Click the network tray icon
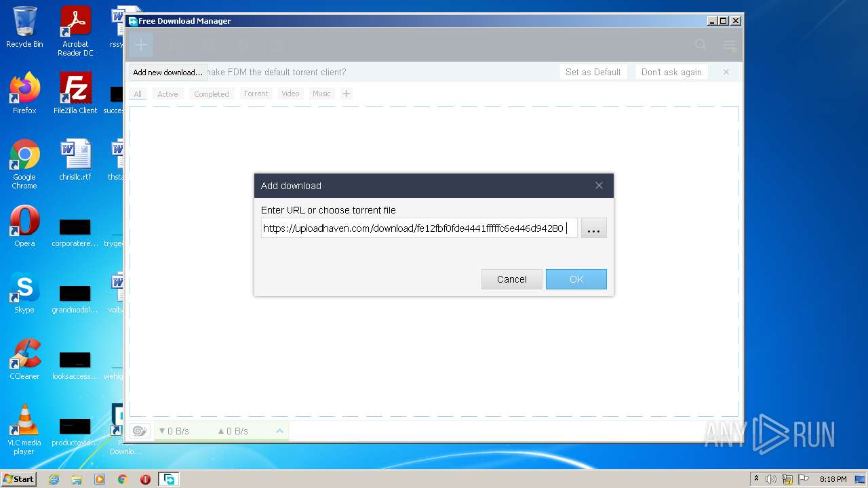Screen dimensions: 868x488 (x=787, y=479)
